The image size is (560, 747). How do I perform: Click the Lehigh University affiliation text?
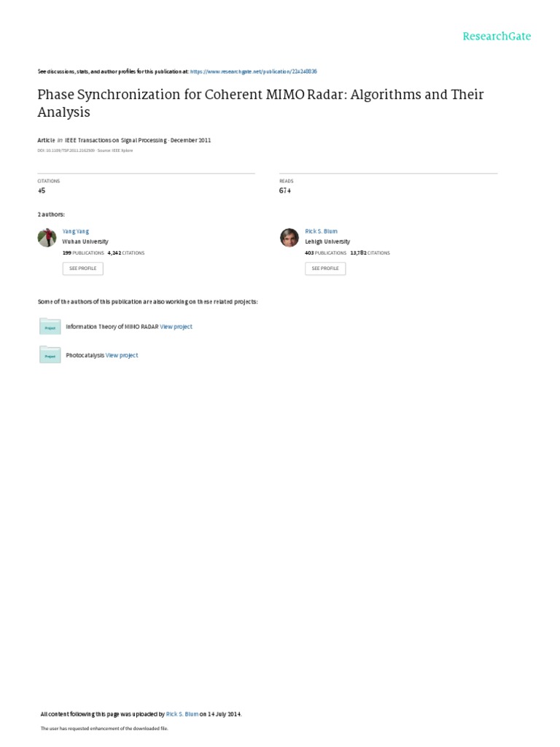327,241
